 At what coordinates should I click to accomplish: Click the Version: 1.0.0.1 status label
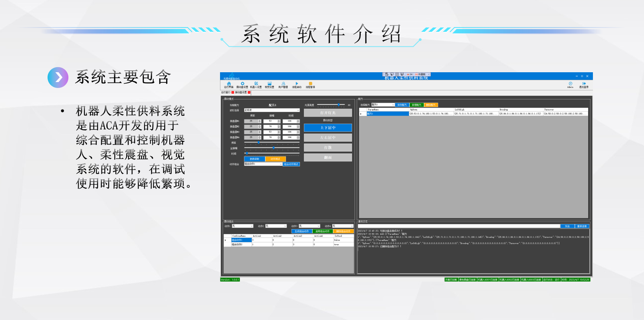pyautogui.click(x=230, y=280)
